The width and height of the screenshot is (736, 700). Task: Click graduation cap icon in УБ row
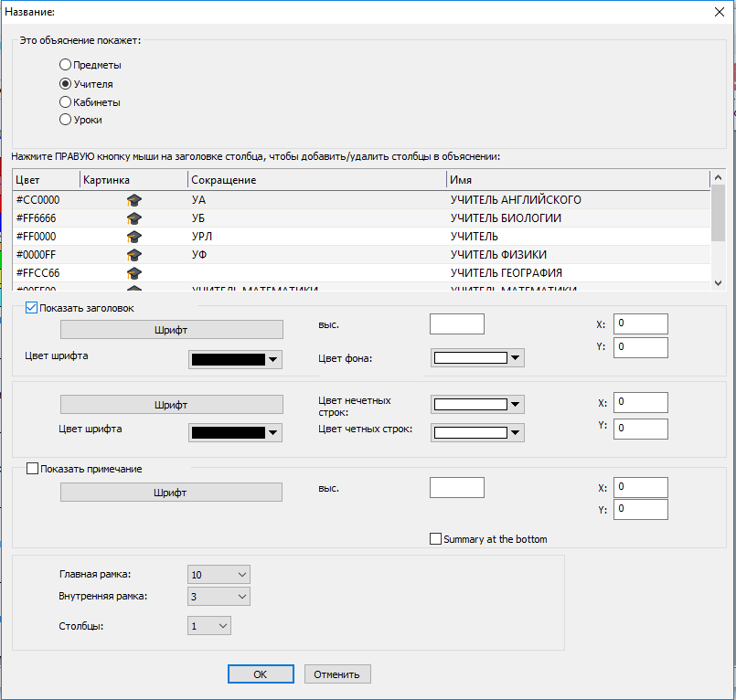click(x=134, y=218)
